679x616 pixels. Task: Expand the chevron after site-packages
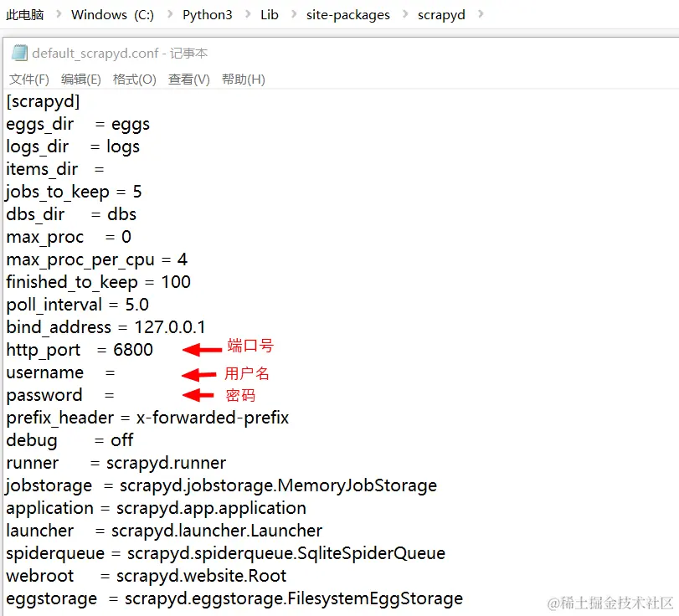(405, 14)
